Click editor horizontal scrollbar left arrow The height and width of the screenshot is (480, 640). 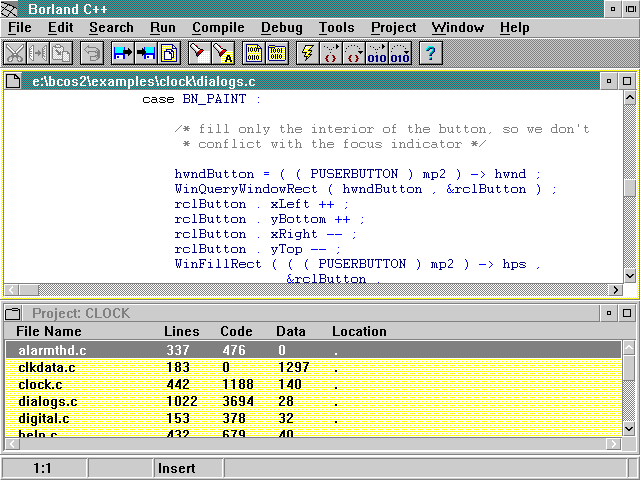click(x=11, y=290)
